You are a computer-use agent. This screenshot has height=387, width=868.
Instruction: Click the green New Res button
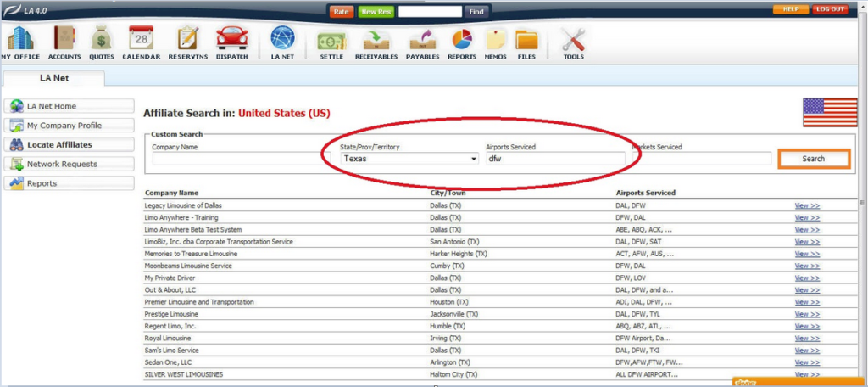coord(376,11)
